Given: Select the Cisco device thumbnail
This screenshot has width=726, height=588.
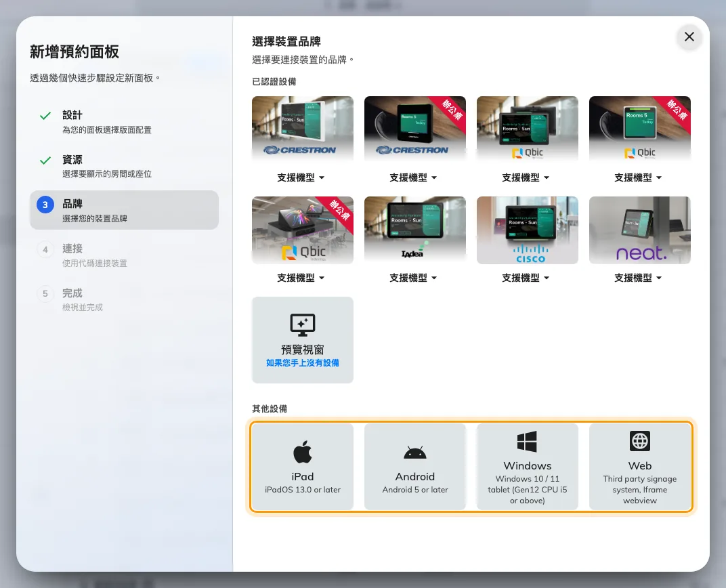Looking at the screenshot, I should pos(528,230).
